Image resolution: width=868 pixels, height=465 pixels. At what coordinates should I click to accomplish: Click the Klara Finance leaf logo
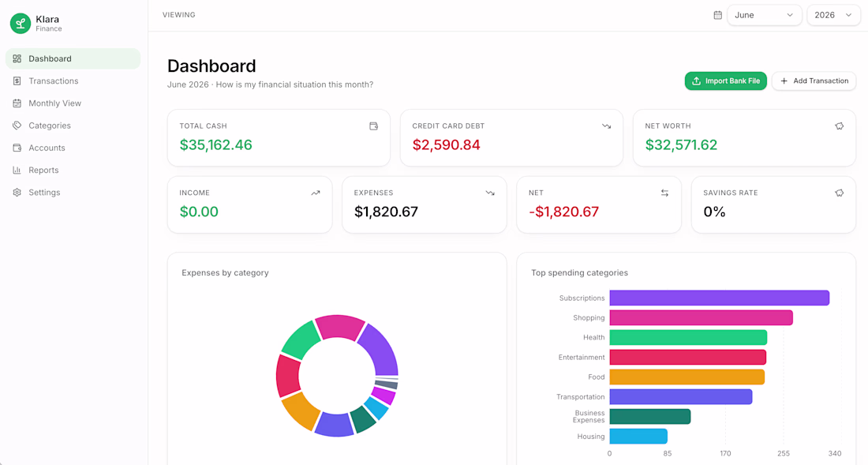click(x=21, y=23)
